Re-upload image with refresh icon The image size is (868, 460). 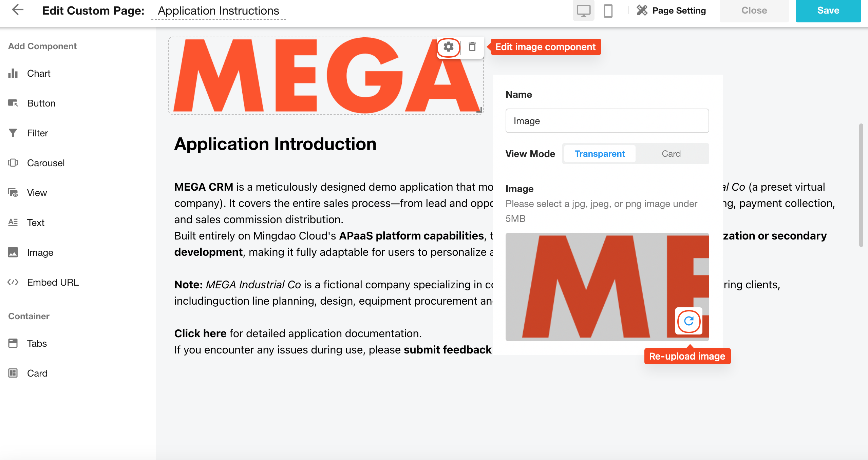pyautogui.click(x=688, y=321)
